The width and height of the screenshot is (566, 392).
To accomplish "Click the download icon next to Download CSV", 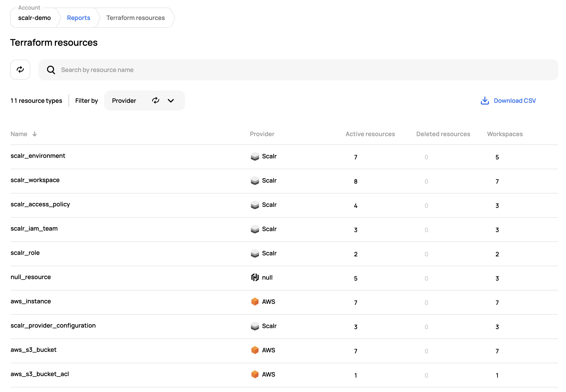I will (x=485, y=101).
